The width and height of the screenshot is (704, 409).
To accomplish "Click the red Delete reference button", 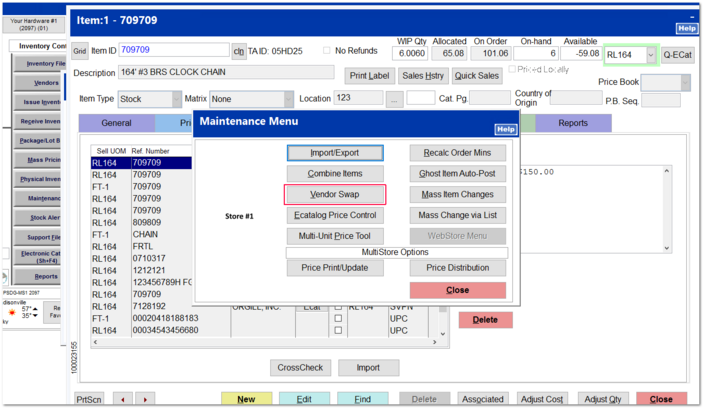I will (x=485, y=320).
